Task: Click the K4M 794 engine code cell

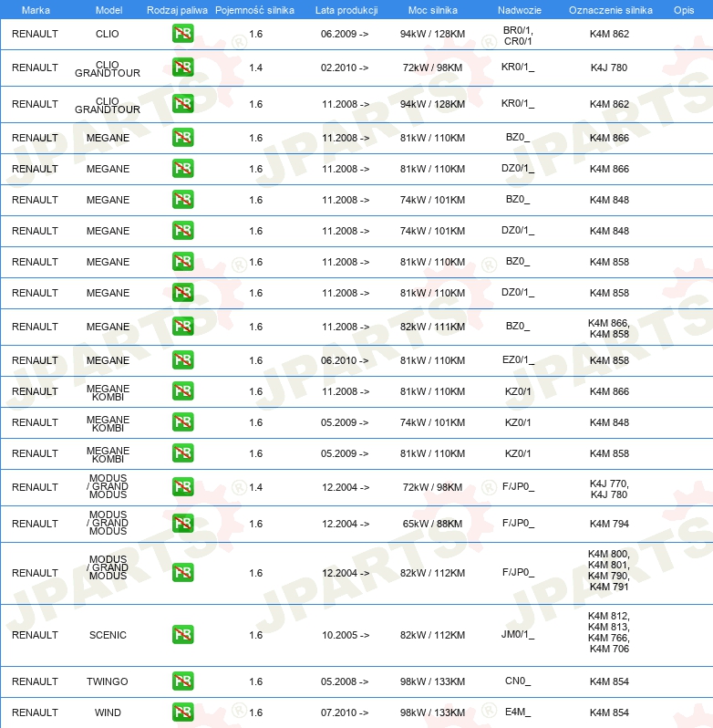Action: pos(609,524)
